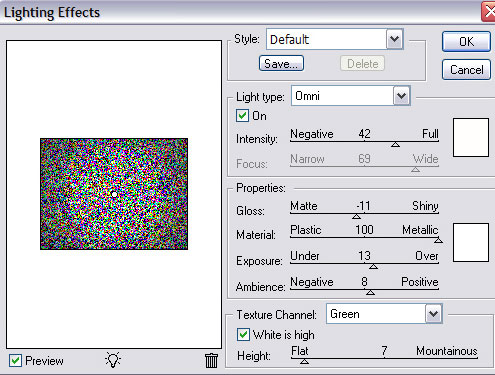Click the Ambience slider handle
Image resolution: width=495 pixels, height=375 pixels.
click(x=370, y=292)
